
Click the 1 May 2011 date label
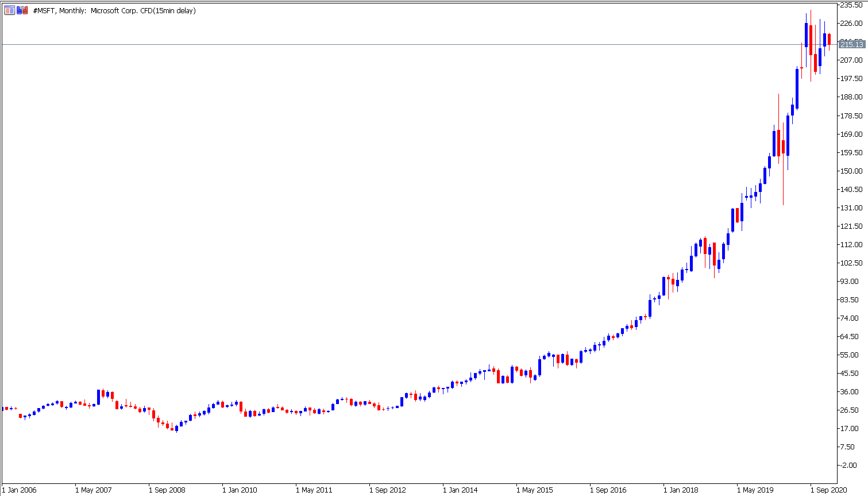click(x=314, y=490)
